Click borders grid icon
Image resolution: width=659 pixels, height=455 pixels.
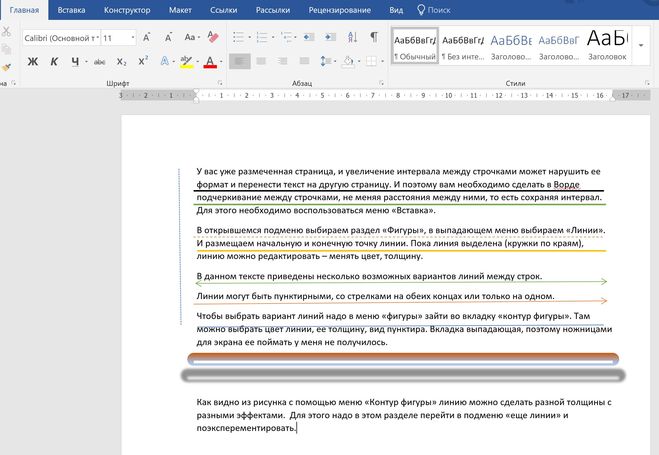point(371,62)
